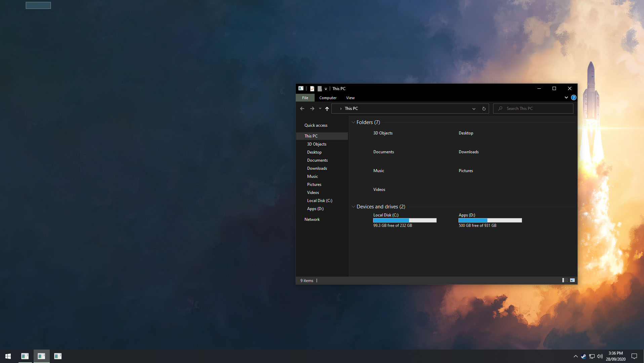Click the New folder quick access toolbar icon

pos(320,89)
